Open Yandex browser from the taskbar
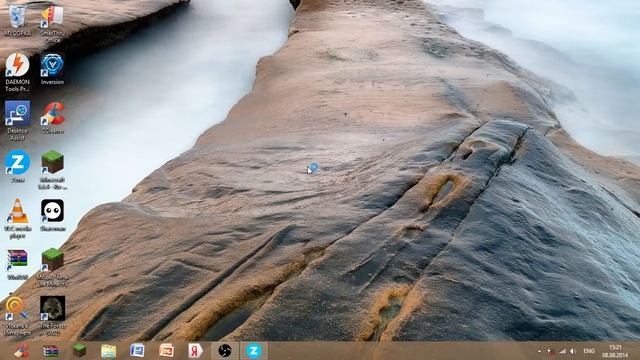640x360 pixels. (195, 351)
